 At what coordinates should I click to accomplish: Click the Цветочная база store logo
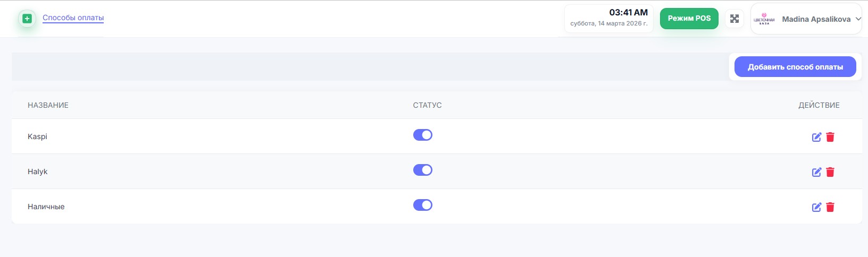[x=764, y=20]
